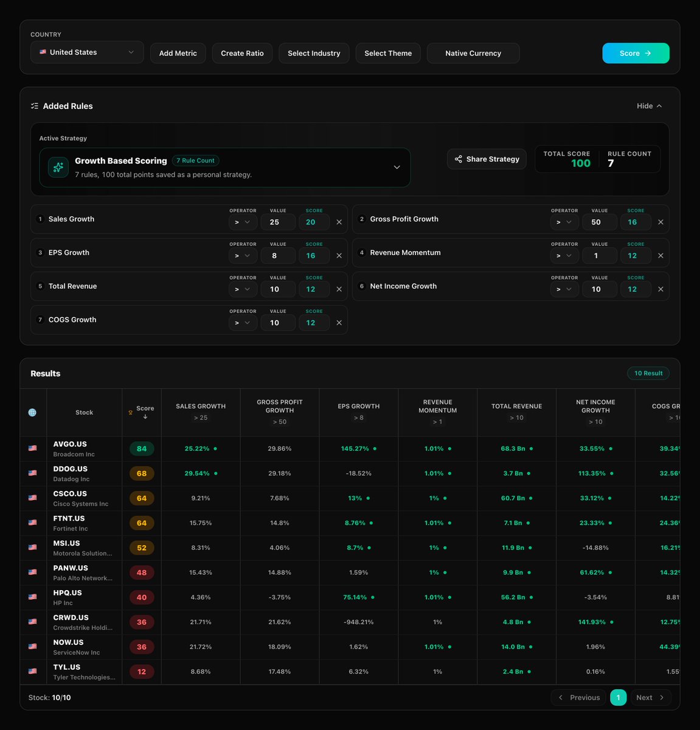Open Gross Profit Growth operator dropdown
This screenshot has height=730, width=700.
pyautogui.click(x=564, y=222)
